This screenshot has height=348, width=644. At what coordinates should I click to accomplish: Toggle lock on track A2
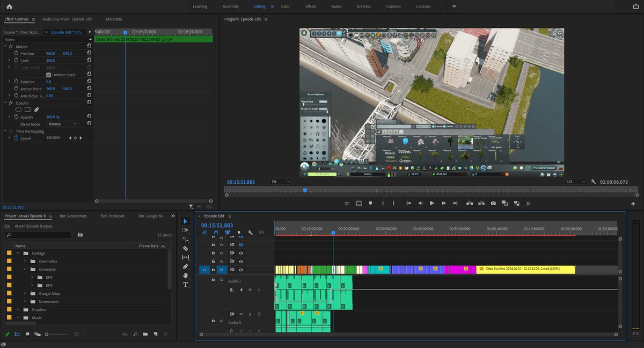[x=213, y=279]
